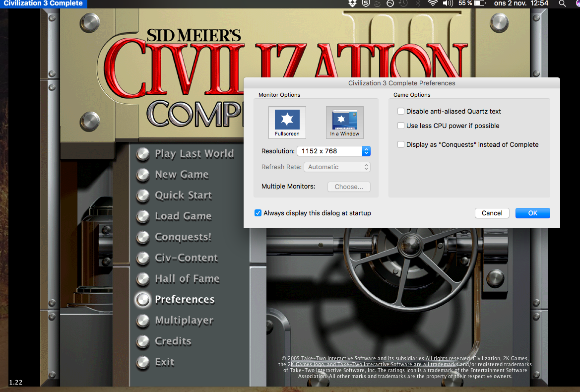
Task: Tick Use less CPU power if possible
Action: click(x=400, y=126)
